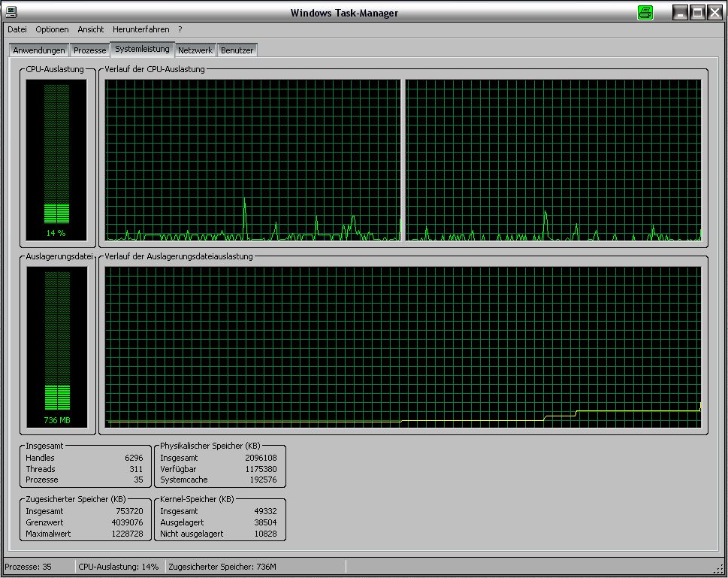The image size is (728, 578).
Task: Open the Herunterfahren menu
Action: tap(140, 29)
